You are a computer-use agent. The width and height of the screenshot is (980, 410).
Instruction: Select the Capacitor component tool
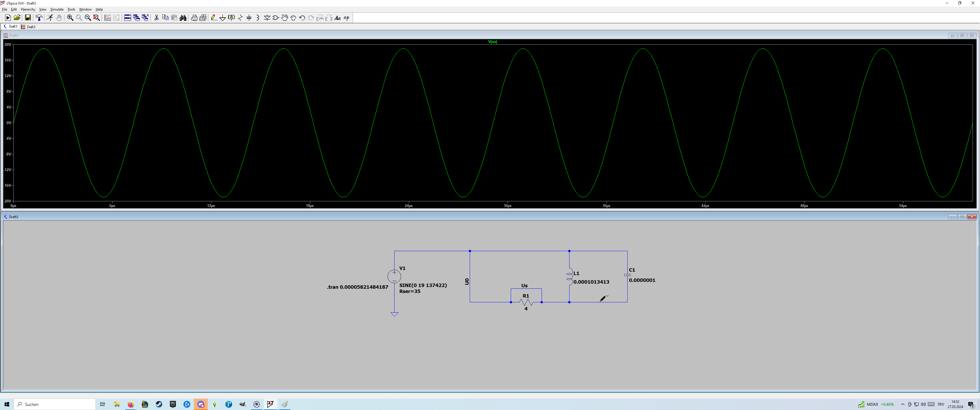pos(249,18)
